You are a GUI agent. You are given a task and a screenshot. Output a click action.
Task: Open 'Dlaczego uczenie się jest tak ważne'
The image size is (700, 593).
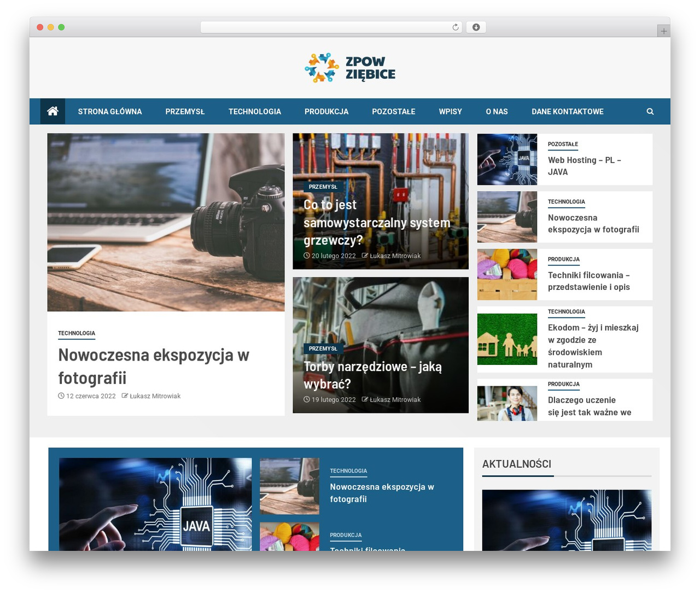(x=590, y=406)
